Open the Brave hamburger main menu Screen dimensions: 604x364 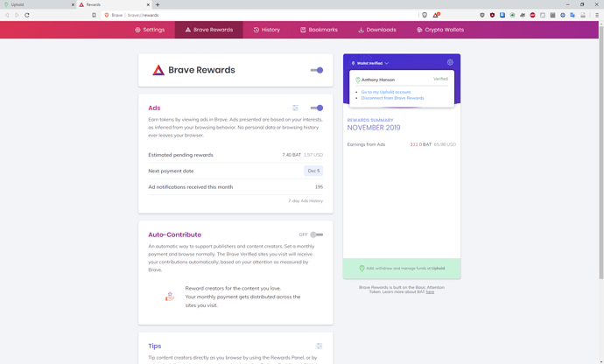coord(597,15)
